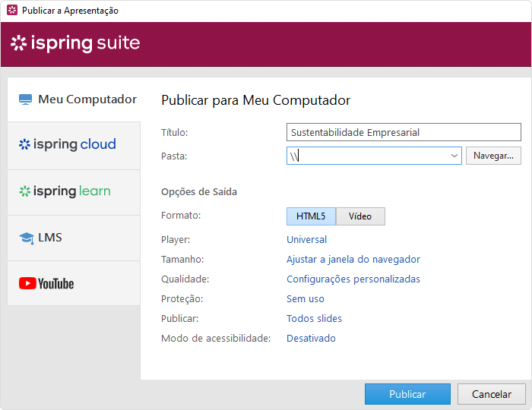Image resolution: width=532 pixels, height=410 pixels.
Task: Click the iSpring Cloud snowflake icon
Action: coord(24,144)
